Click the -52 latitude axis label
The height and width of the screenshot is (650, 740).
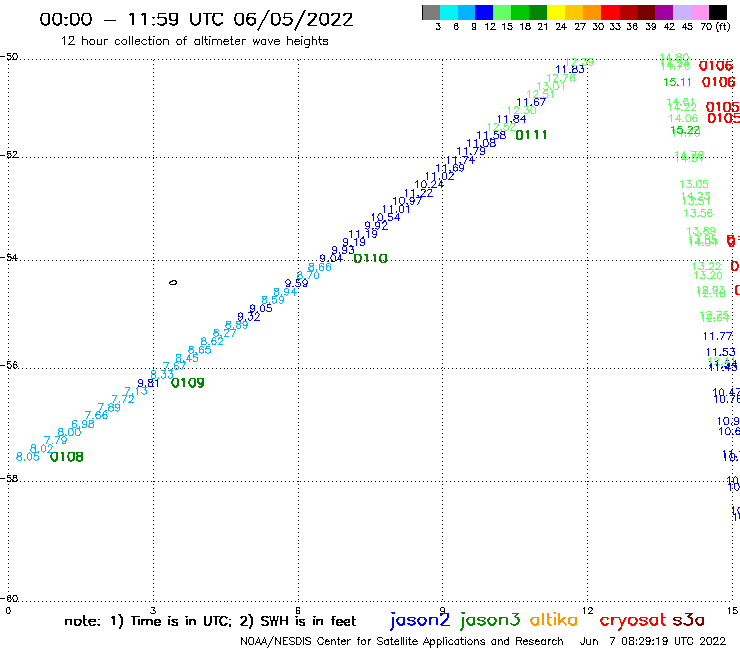9,155
